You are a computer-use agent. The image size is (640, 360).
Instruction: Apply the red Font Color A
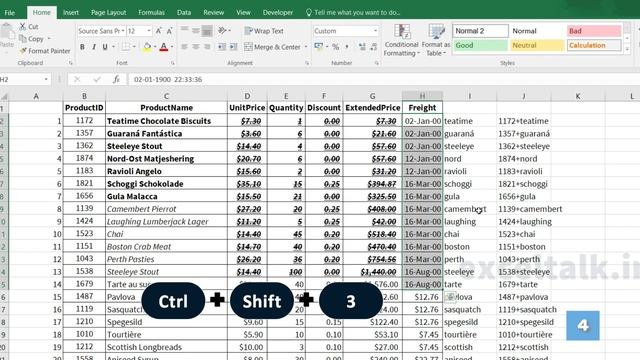pyautogui.click(x=164, y=47)
